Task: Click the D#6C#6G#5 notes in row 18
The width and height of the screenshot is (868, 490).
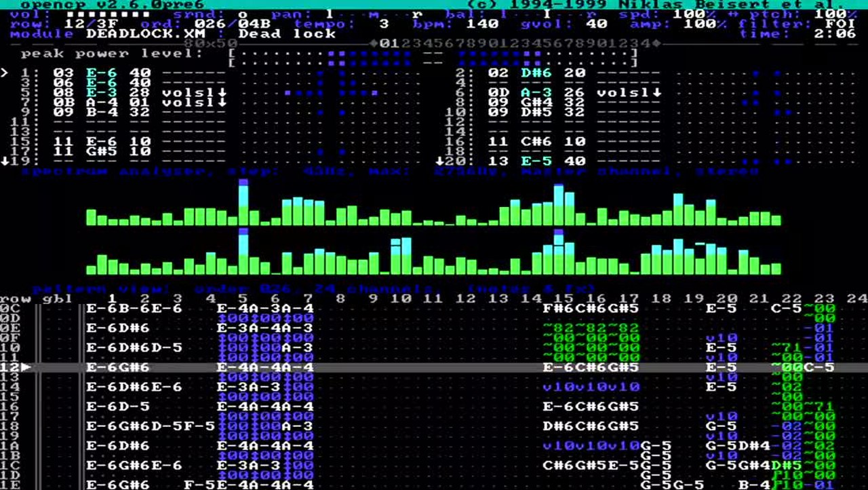Action: pos(591,426)
